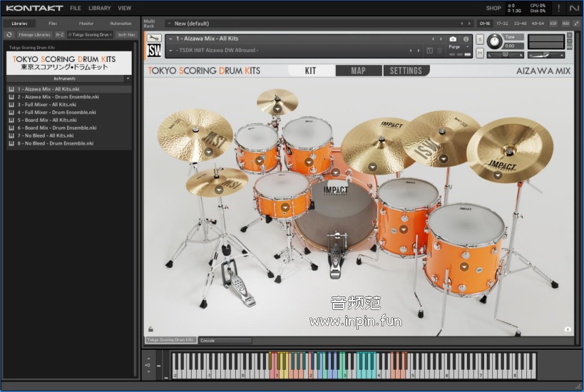The height and width of the screenshot is (392, 584).
Task: Show instrument info via the info icon
Action: point(466,38)
